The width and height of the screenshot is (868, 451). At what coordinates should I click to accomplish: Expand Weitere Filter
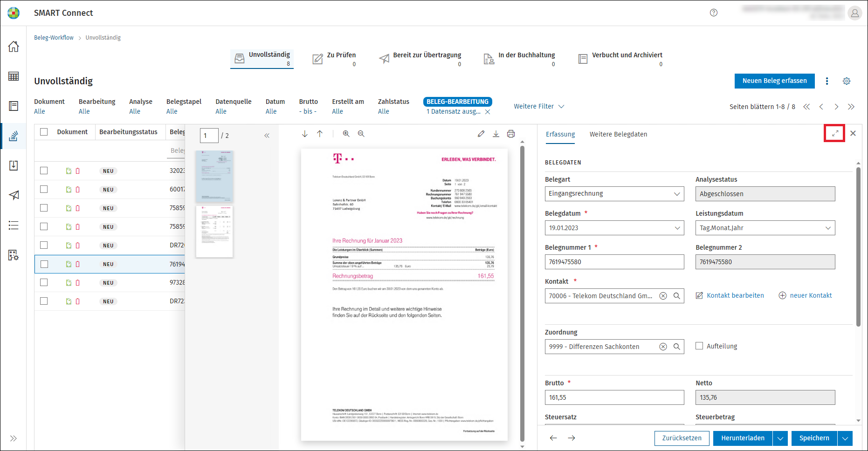coord(539,106)
